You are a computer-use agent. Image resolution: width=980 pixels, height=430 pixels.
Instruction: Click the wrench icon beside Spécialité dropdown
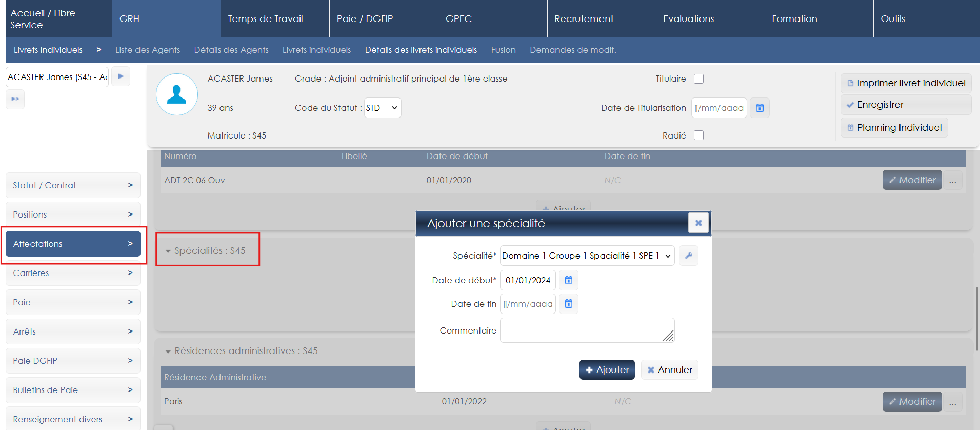[688, 256]
